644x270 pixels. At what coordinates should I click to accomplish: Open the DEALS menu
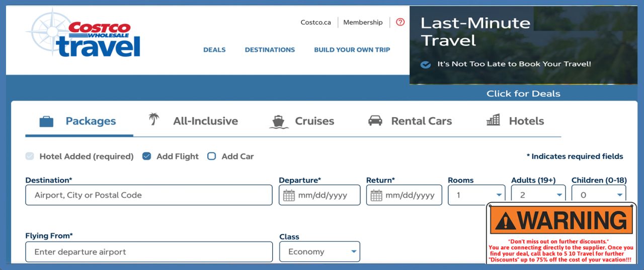coord(214,50)
